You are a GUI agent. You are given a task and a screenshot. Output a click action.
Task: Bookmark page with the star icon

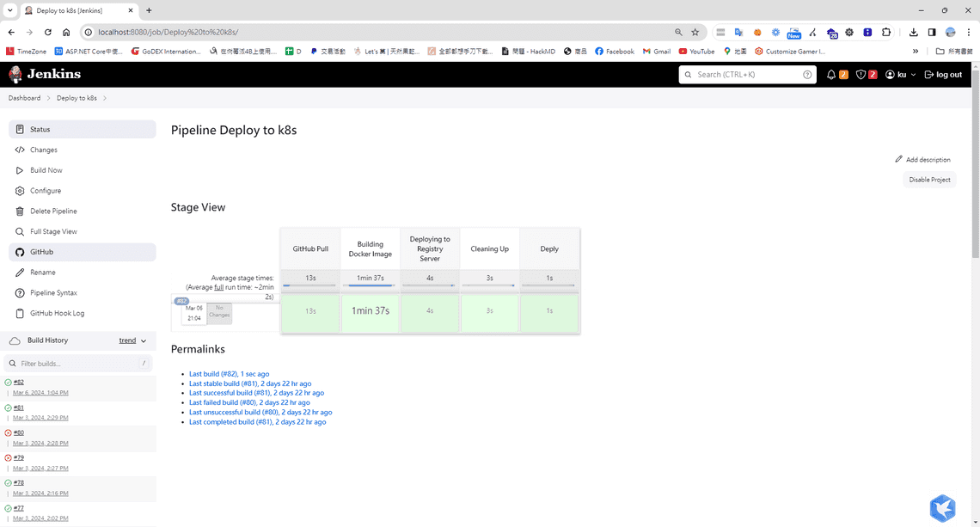[695, 32]
